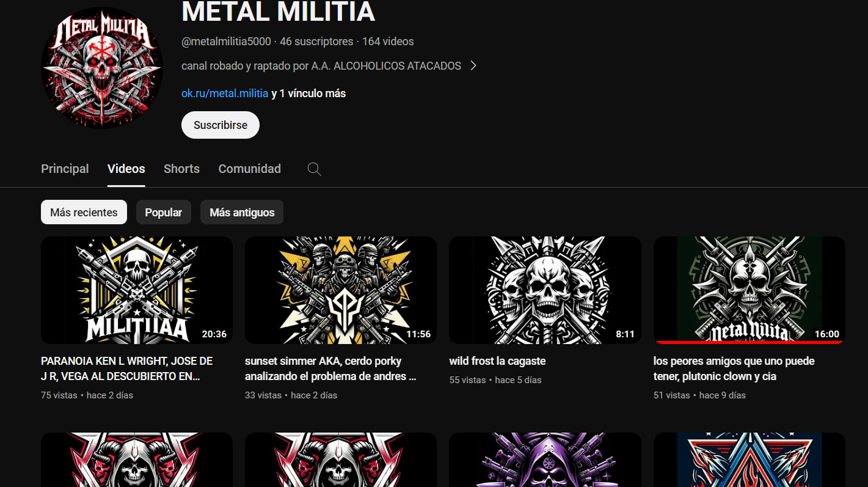Select the Videos tab
This screenshot has width=868, height=487.
pos(126,169)
